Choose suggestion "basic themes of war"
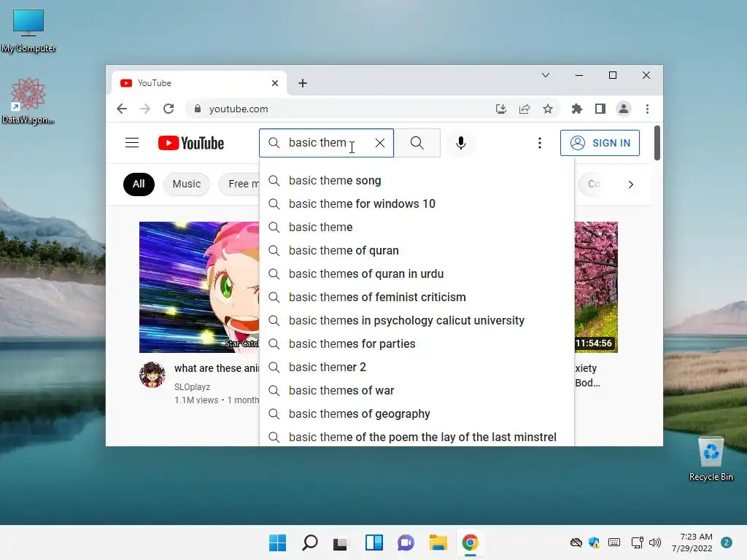 pyautogui.click(x=417, y=391)
